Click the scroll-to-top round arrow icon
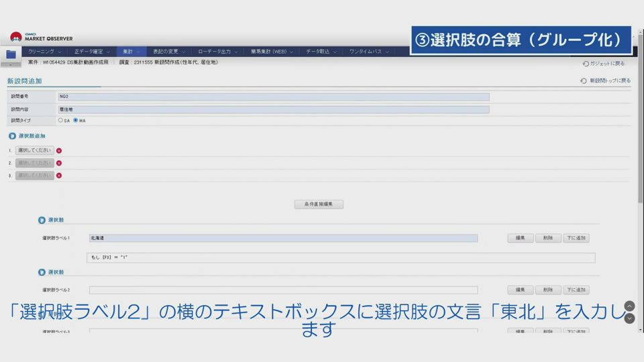Viewport: 644px width, 362px height. 629,306
